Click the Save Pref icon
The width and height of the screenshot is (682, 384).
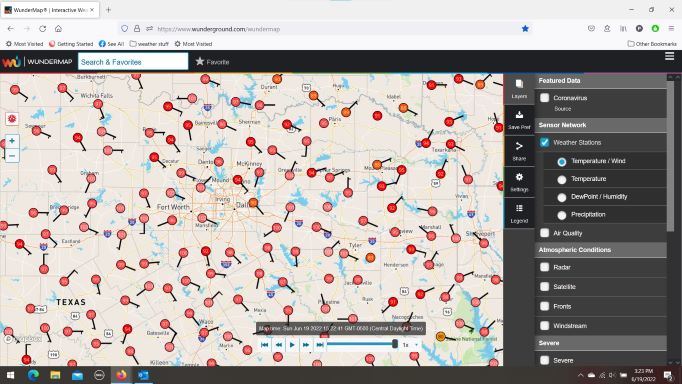pos(519,120)
